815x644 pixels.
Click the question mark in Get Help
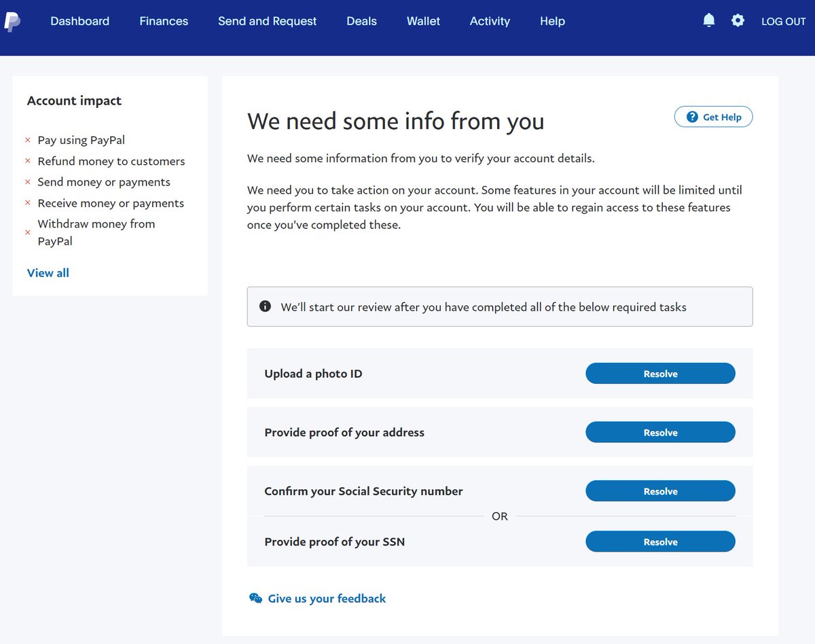click(x=692, y=117)
